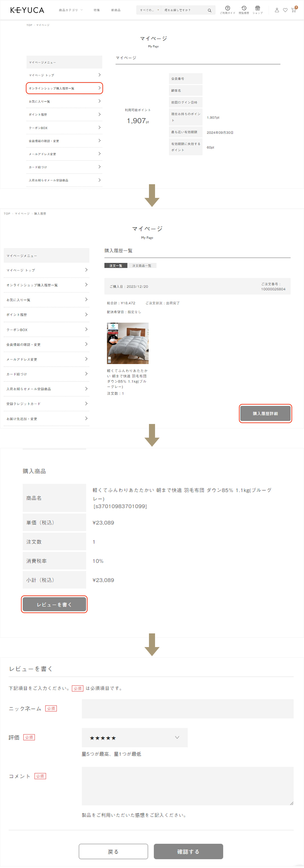Switch to the 注文商品一覧 tab

(x=142, y=266)
